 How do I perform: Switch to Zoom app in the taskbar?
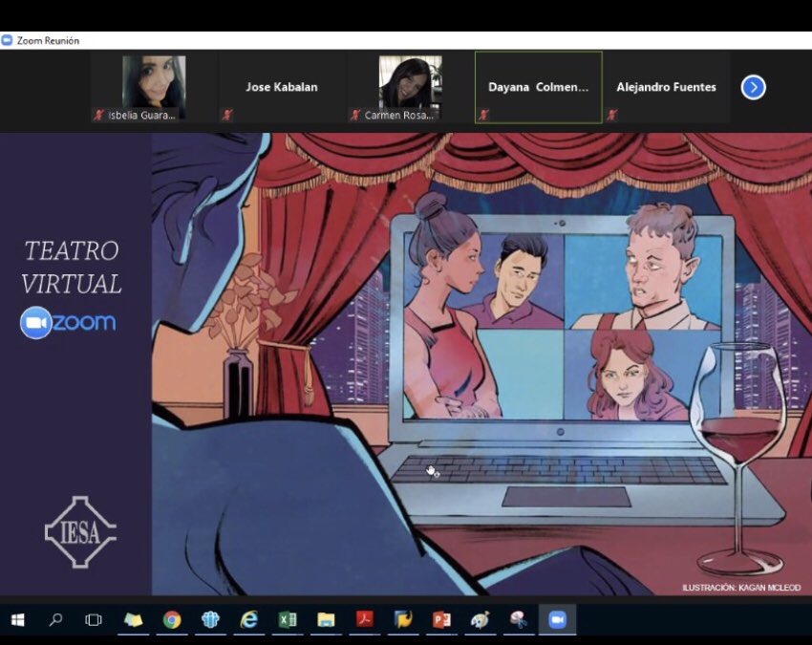(x=557, y=619)
